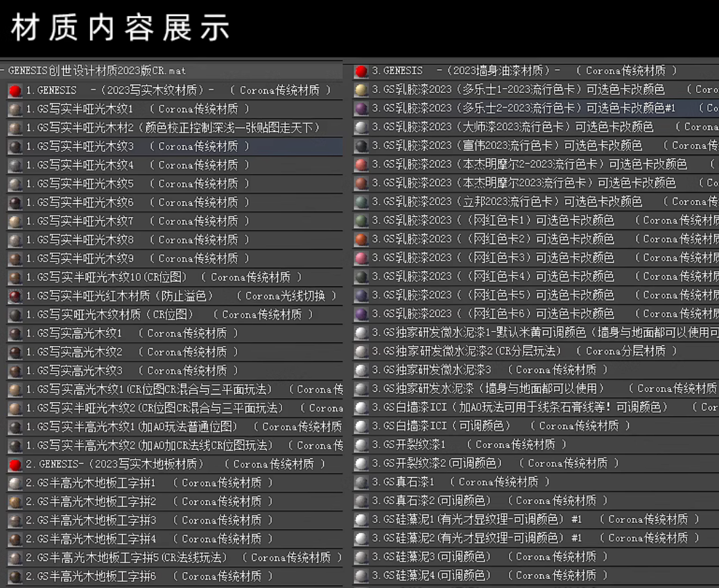Click the sphere icon of GS写实半哑光木材2
The width and height of the screenshot is (719, 588).
point(15,128)
